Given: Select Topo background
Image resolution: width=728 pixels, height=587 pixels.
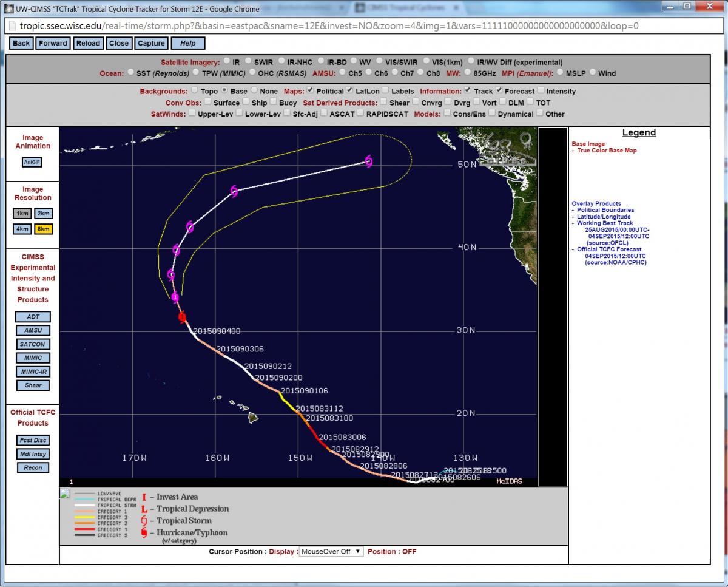Looking at the screenshot, I should click(194, 90).
